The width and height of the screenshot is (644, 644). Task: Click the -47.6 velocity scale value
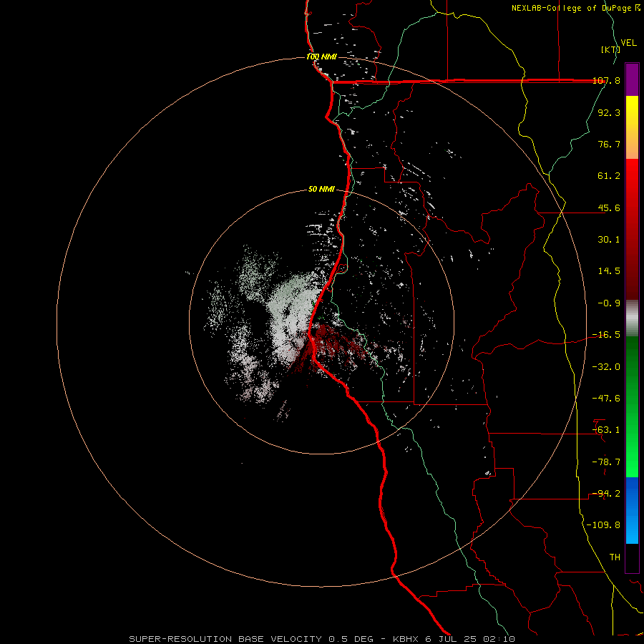tap(606, 399)
